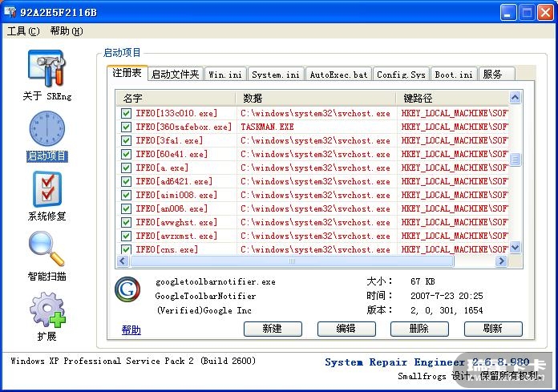Click the 2007-7-23 20:25 time value

[447, 296]
